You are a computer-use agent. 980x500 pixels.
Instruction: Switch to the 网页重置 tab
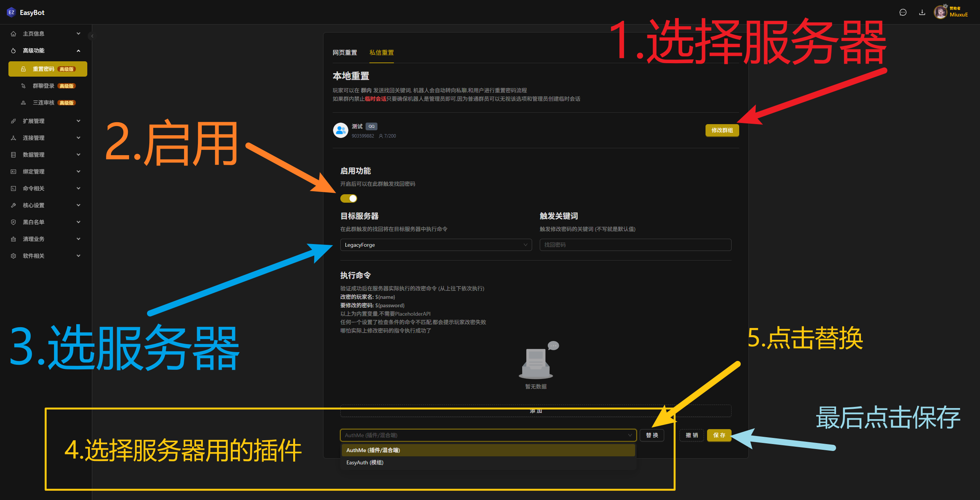(x=345, y=52)
